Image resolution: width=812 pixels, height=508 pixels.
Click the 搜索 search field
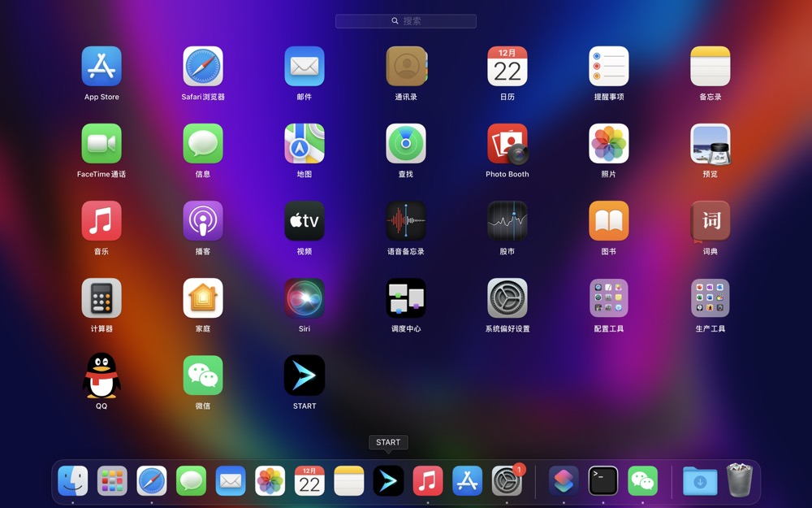(x=406, y=21)
